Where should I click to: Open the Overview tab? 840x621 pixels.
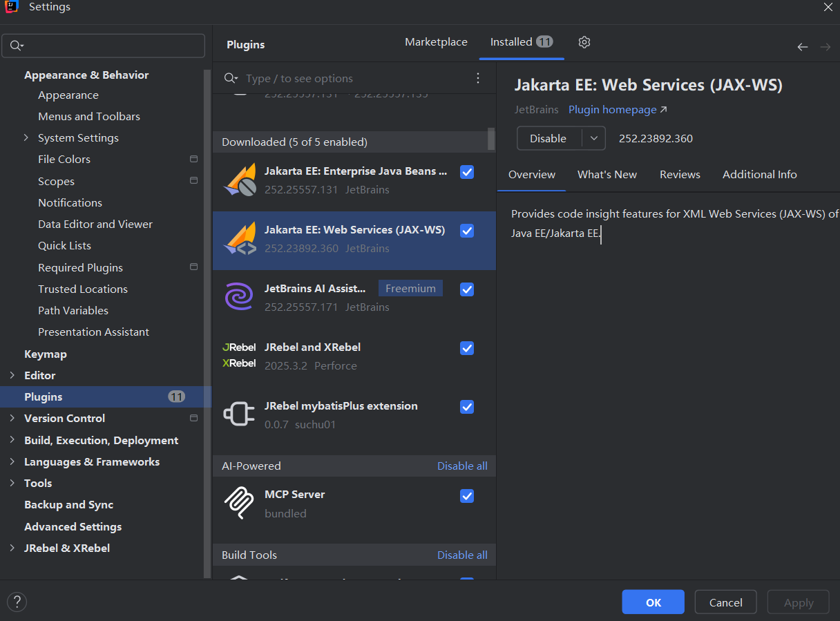532,175
